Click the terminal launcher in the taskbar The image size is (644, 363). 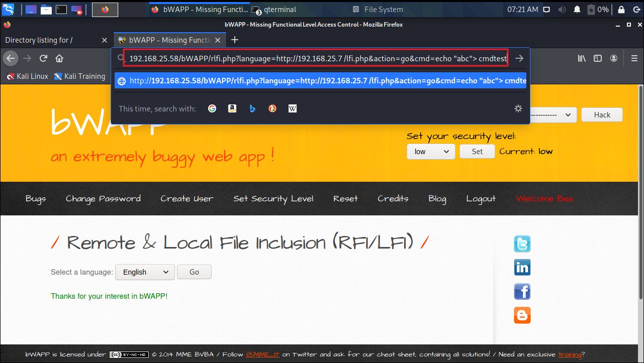tap(61, 9)
